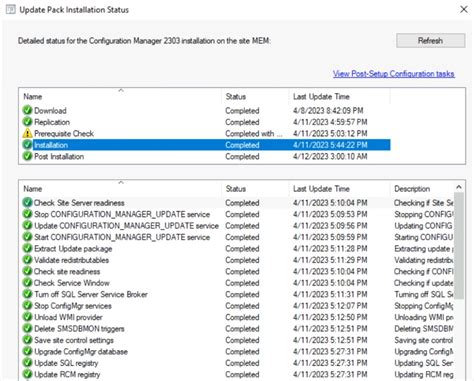Viewport: 474px width, 381px height.
Task: Sort top list by Last Update Time header
Action: click(x=339, y=96)
